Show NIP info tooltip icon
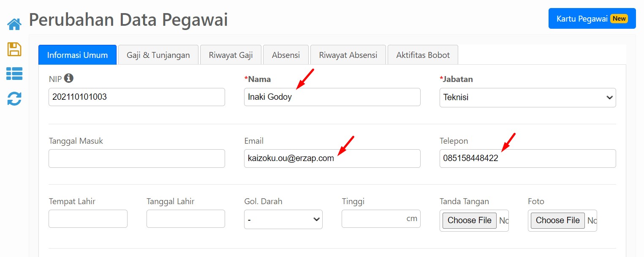The image size is (644, 257). pos(69,78)
